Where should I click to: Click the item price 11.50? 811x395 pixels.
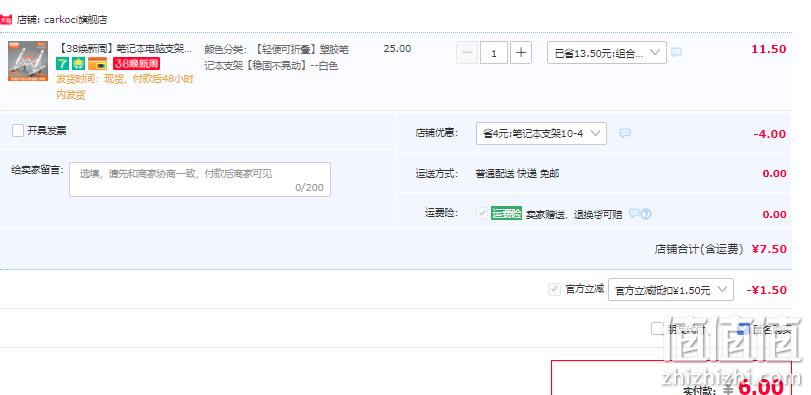point(769,49)
